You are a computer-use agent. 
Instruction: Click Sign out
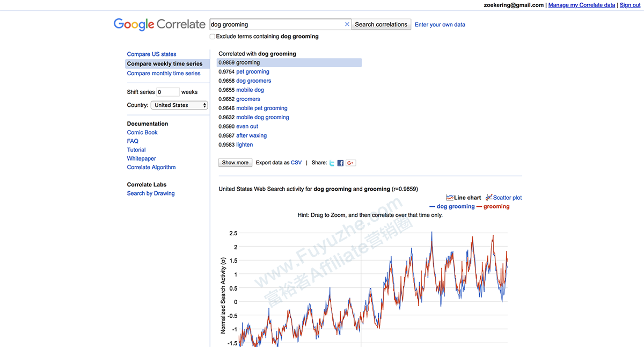click(630, 5)
